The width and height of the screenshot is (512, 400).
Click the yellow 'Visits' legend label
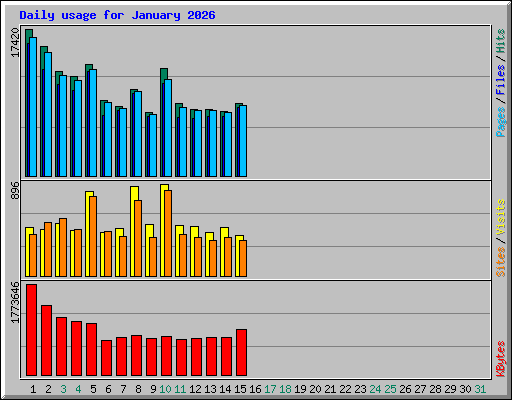[x=500, y=218]
